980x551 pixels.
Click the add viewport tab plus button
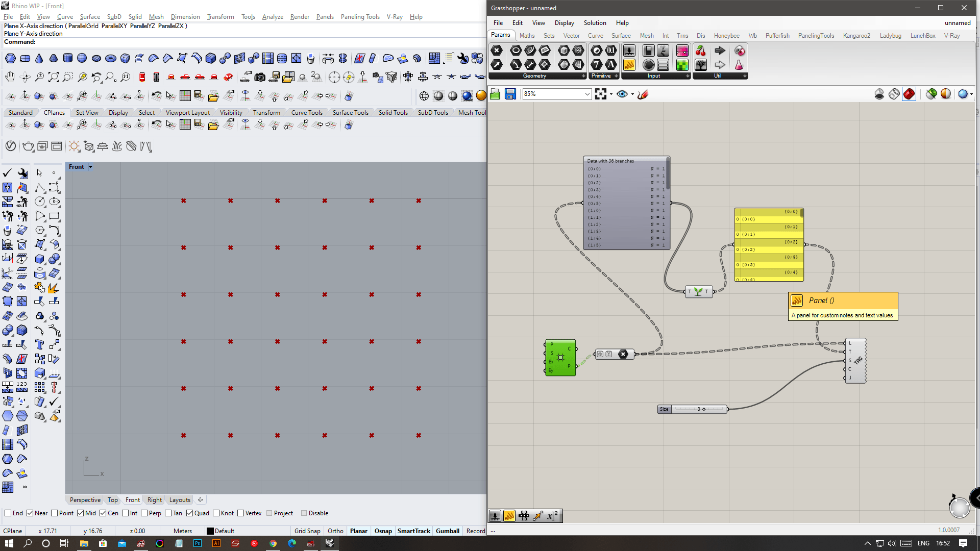tap(201, 500)
